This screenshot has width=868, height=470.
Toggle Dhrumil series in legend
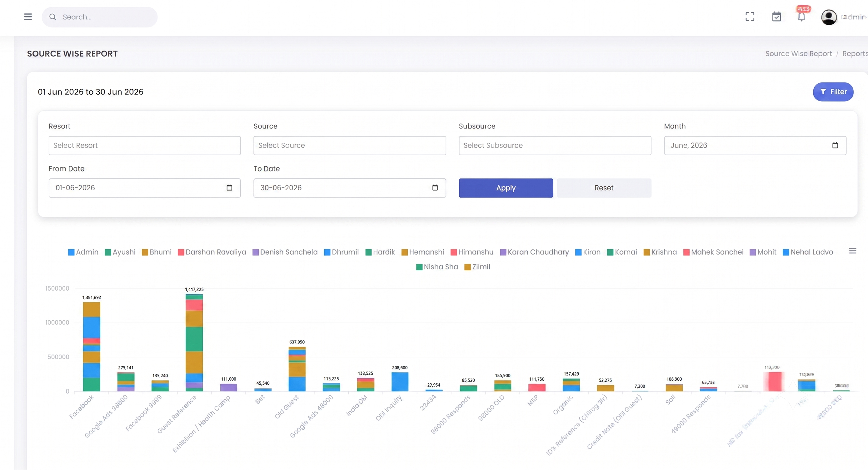(341, 252)
